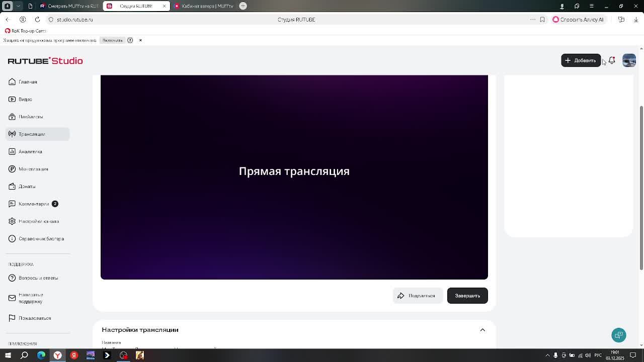This screenshot has height=362, width=644.
Task: Click Справочник блогера book icon
Action: tap(12, 239)
